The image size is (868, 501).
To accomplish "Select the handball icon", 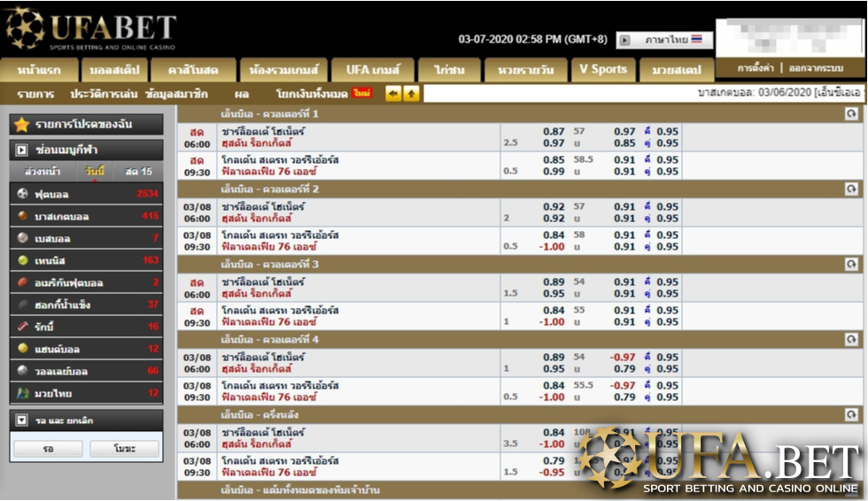I will (x=23, y=349).
